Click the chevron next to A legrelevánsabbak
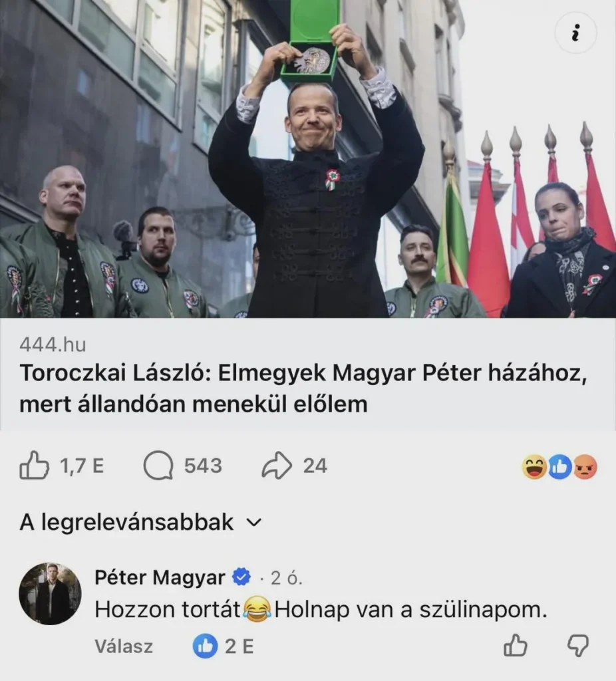 click(254, 523)
